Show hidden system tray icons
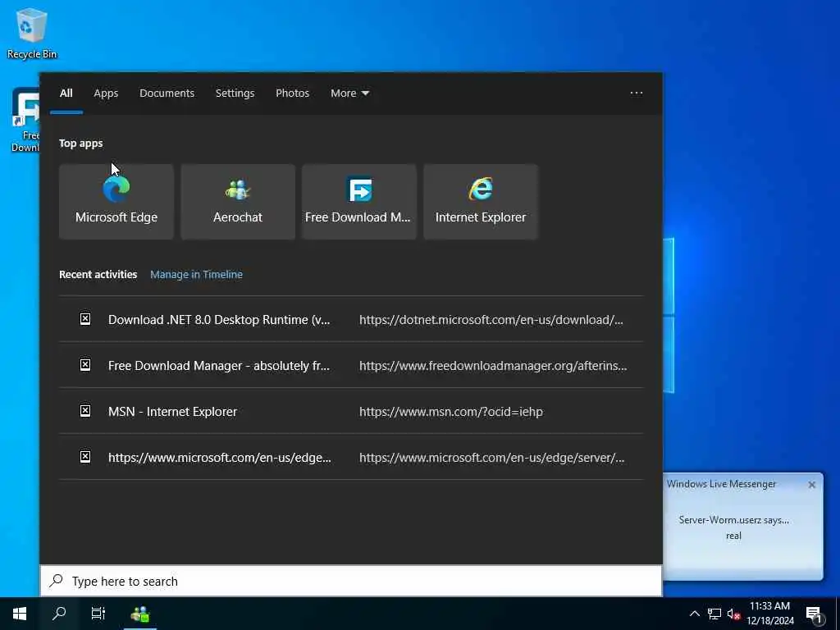 [694, 614]
